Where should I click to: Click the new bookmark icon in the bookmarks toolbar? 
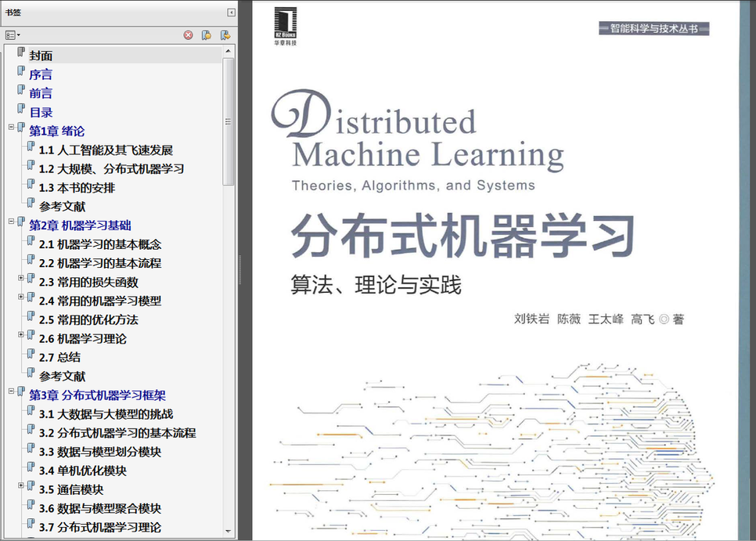tap(207, 35)
